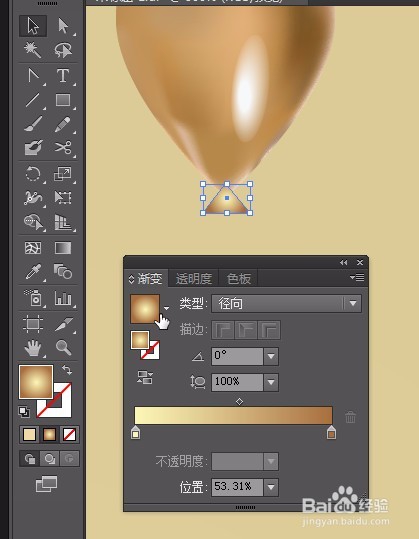Image resolution: width=419 pixels, height=539 pixels.
Task: Open the gradient panel flyout menu
Action: click(357, 277)
